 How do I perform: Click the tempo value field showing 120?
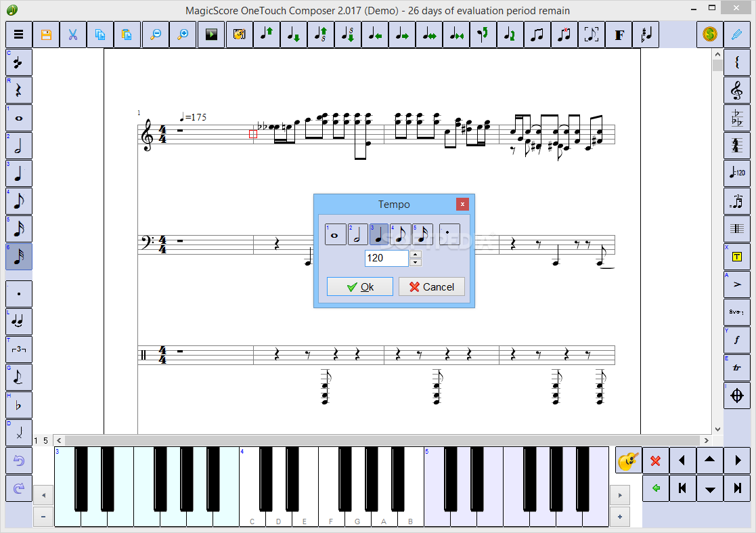[x=386, y=258]
